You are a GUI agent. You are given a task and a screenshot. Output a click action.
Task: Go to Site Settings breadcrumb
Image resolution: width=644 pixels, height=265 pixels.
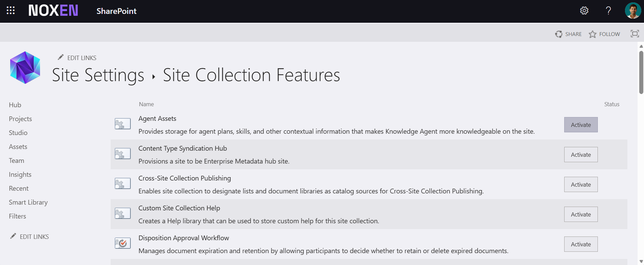[x=98, y=75]
